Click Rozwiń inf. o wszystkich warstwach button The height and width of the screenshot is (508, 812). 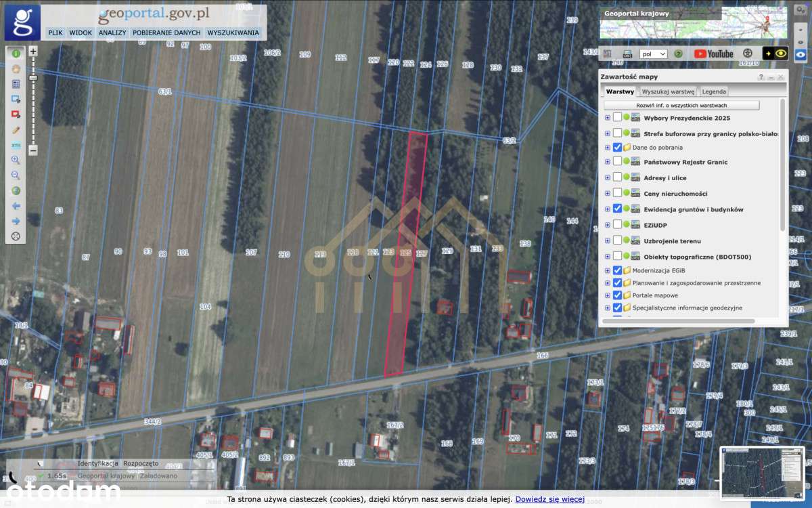[681, 106]
